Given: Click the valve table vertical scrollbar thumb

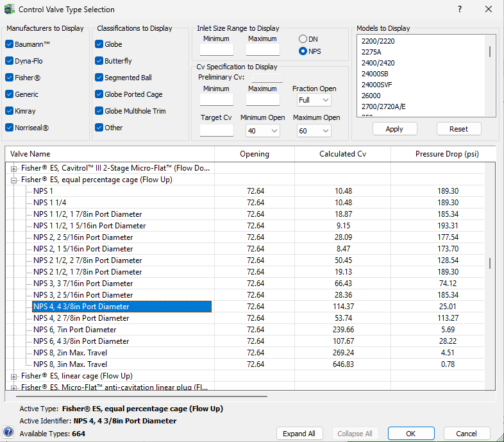Looking at the screenshot, I should coord(489,263).
